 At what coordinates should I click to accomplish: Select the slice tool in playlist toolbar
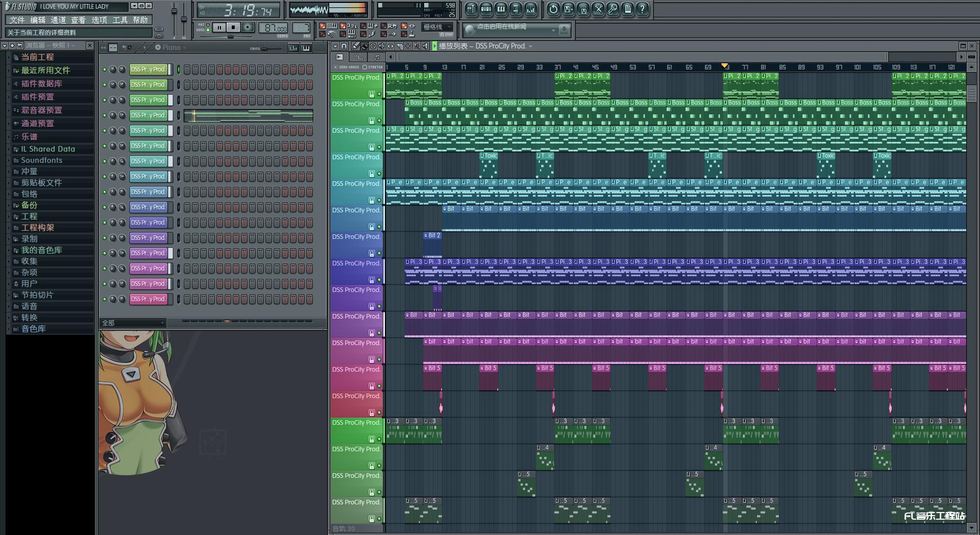[x=399, y=46]
